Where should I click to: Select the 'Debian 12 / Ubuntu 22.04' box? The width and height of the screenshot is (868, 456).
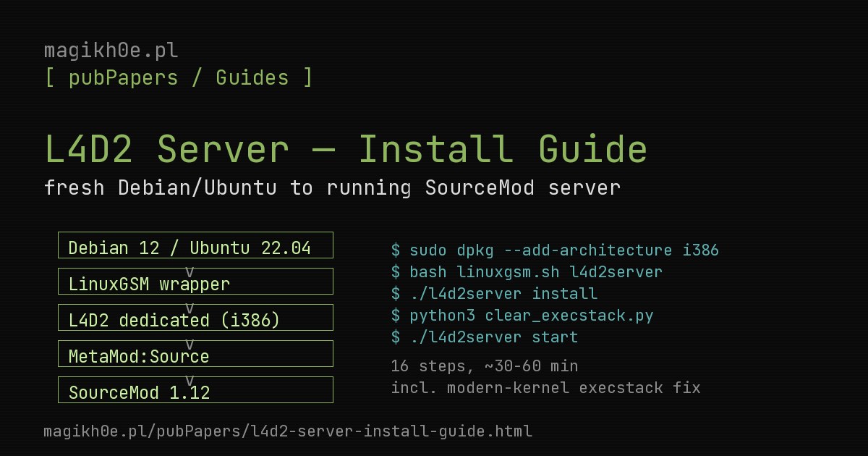(x=195, y=245)
